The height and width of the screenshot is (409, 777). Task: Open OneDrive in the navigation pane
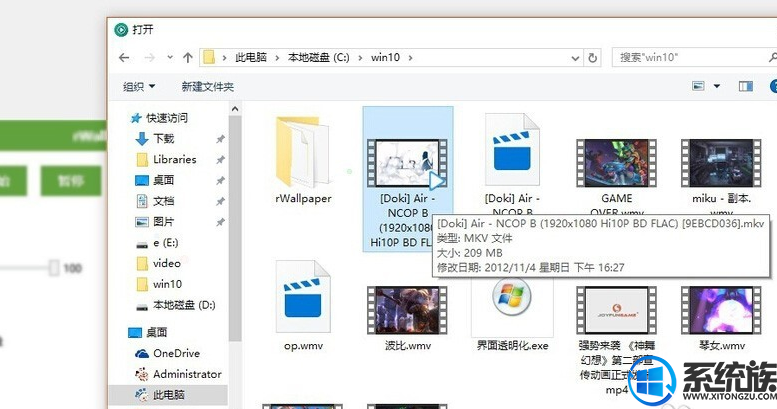(176, 353)
